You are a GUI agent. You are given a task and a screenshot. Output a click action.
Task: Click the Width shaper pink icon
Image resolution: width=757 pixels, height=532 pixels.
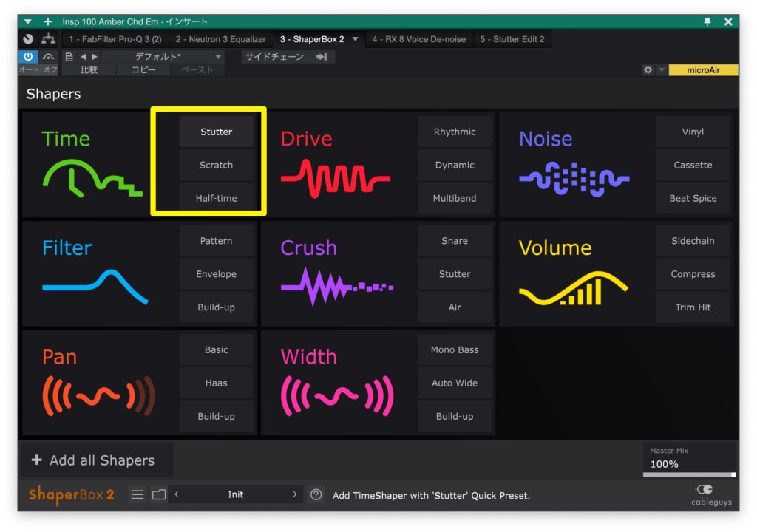336,396
